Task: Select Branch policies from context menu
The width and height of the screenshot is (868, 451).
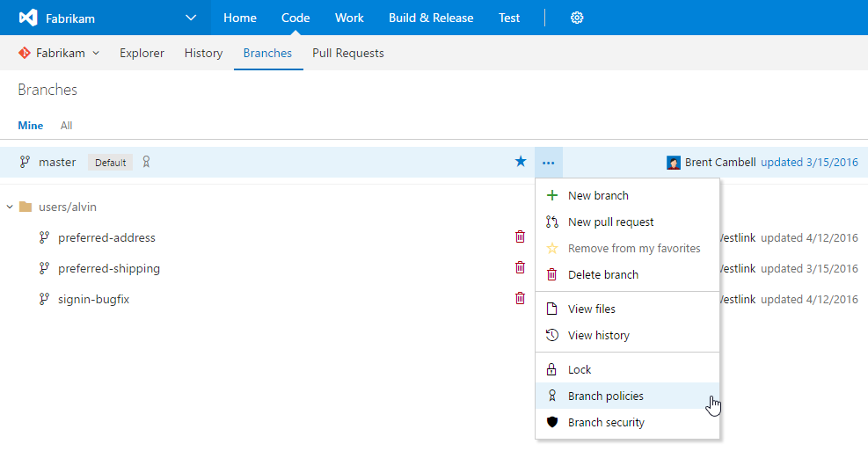Action: [605, 396]
